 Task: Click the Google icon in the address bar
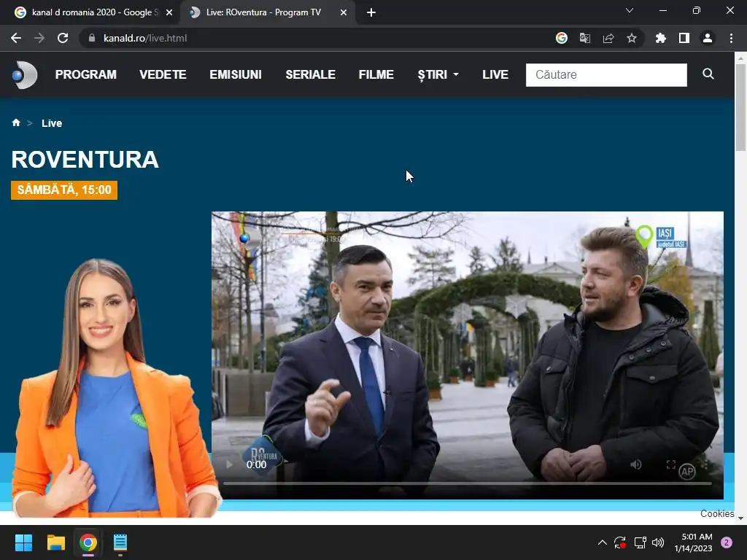(x=562, y=38)
